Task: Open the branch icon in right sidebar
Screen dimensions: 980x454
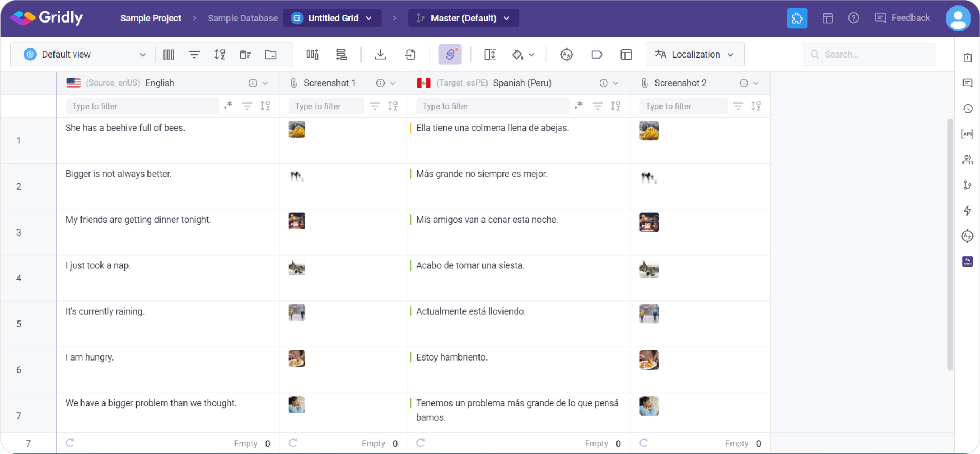Action: [x=967, y=185]
